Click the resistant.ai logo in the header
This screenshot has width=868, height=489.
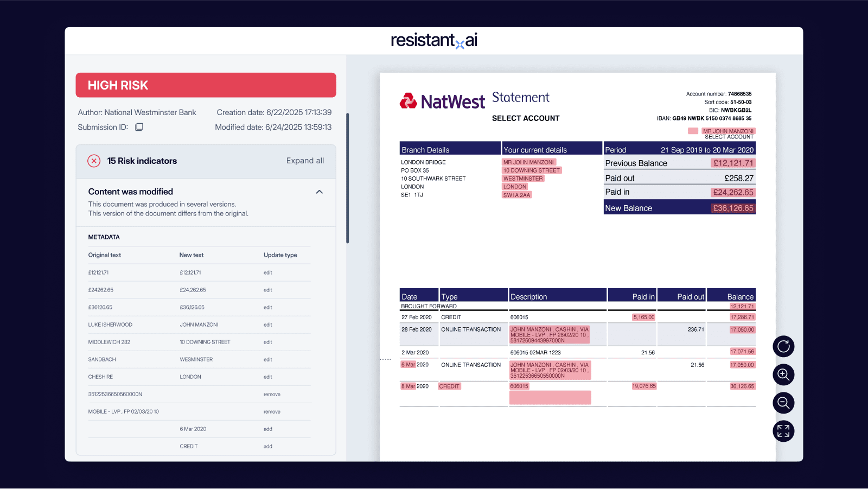click(434, 40)
